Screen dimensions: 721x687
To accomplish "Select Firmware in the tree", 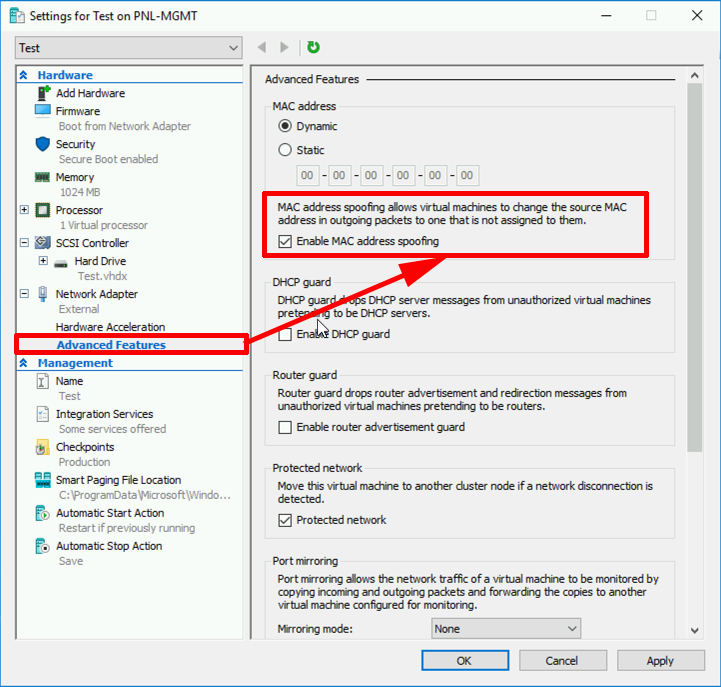I will point(78,111).
